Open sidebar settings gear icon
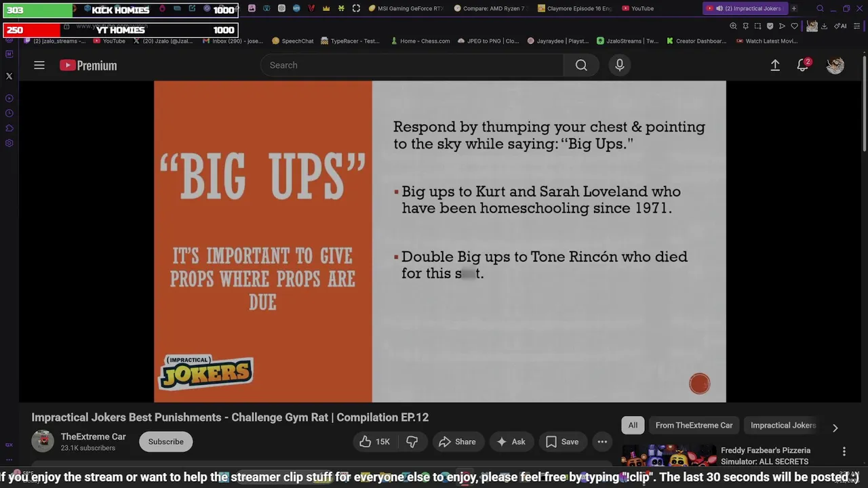The height and width of the screenshot is (488, 868). pos(9,143)
